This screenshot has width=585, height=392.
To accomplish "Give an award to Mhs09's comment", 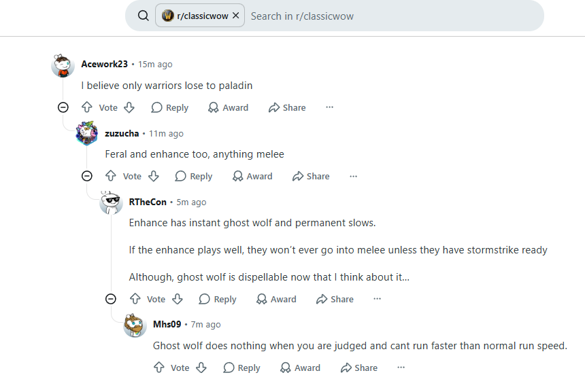I will click(x=300, y=368).
